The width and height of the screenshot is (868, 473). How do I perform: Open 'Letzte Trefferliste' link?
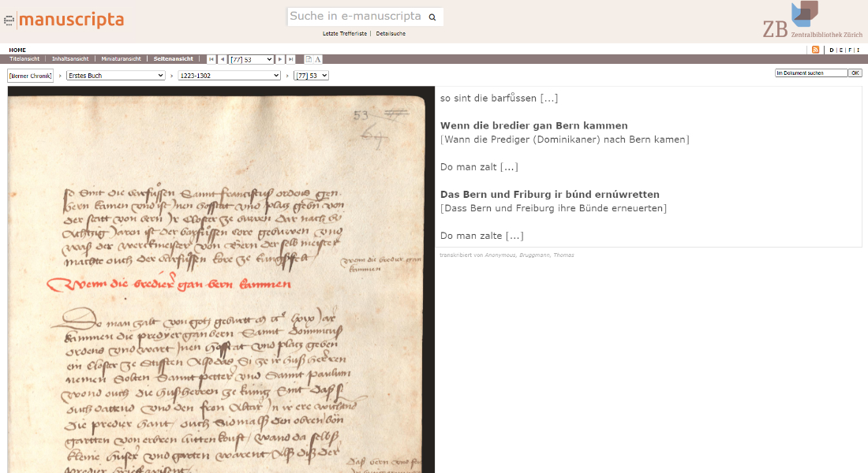[x=345, y=34]
